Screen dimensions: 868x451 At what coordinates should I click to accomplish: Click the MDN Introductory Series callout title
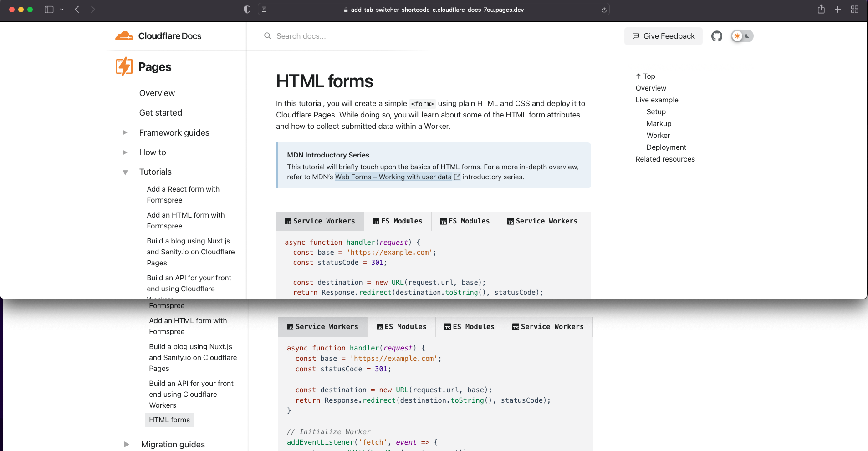coord(328,155)
